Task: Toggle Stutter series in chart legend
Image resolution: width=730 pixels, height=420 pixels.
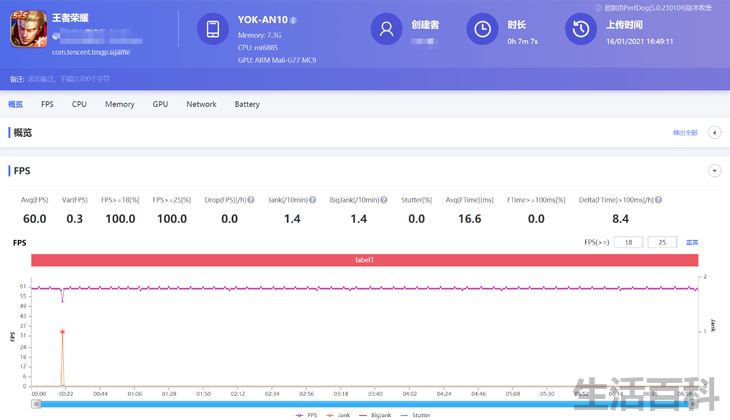Action: point(415,415)
